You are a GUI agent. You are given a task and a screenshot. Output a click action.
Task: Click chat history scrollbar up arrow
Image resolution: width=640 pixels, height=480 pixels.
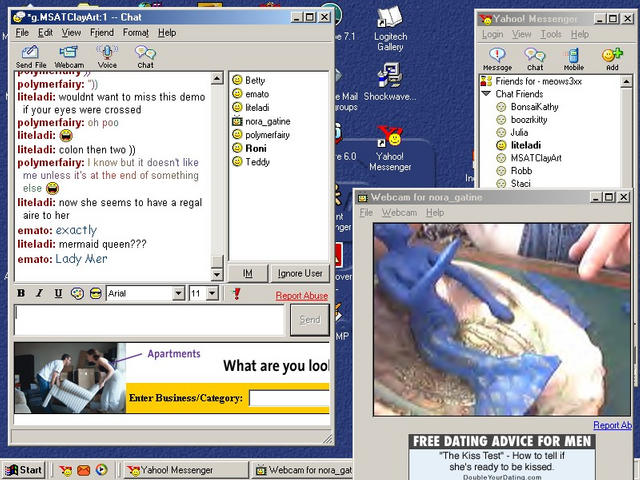click(217, 78)
